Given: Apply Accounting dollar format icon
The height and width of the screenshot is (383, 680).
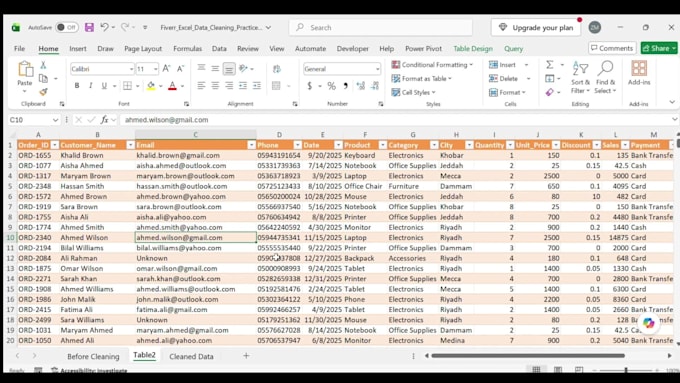Looking at the screenshot, I should point(309,86).
